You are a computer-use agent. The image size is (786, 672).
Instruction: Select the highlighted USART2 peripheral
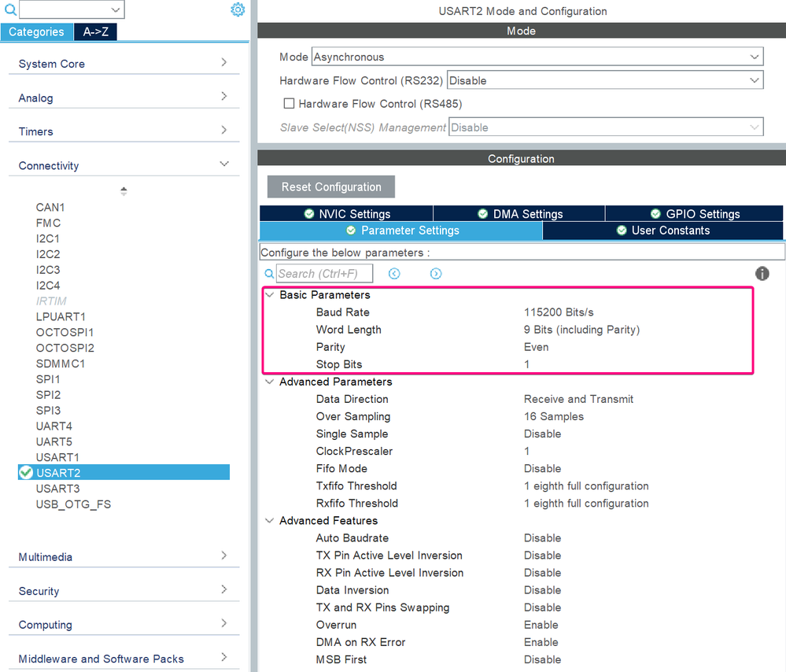pyautogui.click(x=124, y=472)
